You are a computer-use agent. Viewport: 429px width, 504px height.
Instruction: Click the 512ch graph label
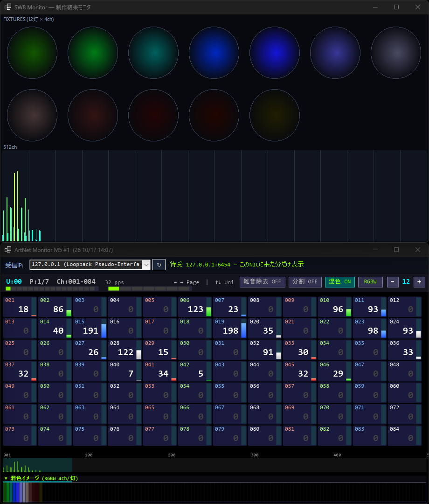click(x=10, y=147)
